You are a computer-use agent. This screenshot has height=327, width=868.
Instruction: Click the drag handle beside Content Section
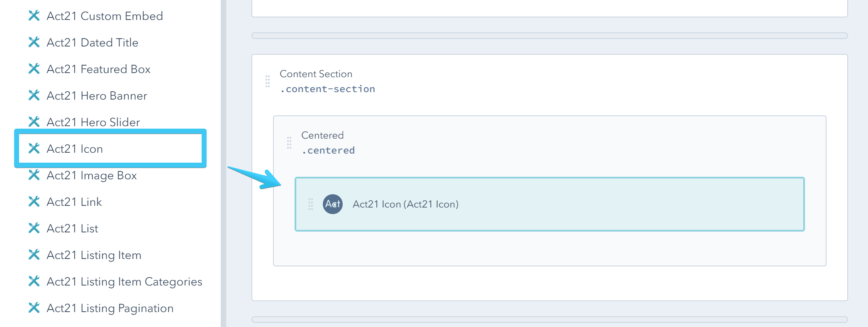click(267, 81)
